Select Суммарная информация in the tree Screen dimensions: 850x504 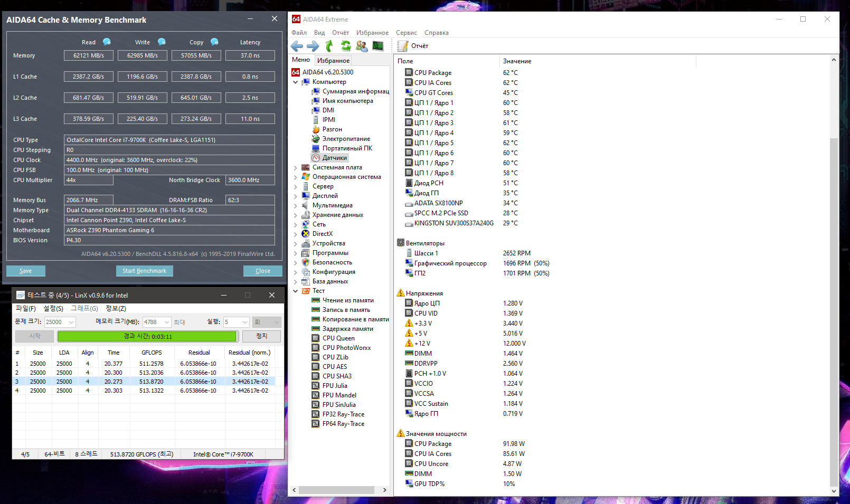[x=351, y=91]
